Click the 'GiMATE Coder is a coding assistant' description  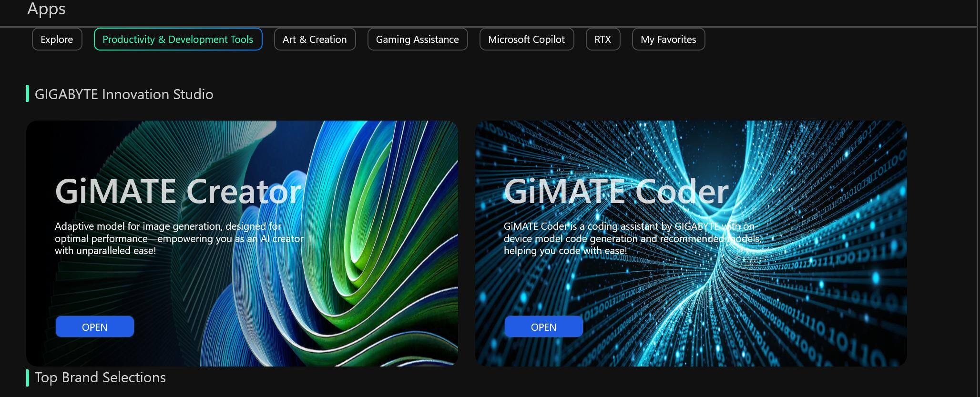(x=633, y=238)
